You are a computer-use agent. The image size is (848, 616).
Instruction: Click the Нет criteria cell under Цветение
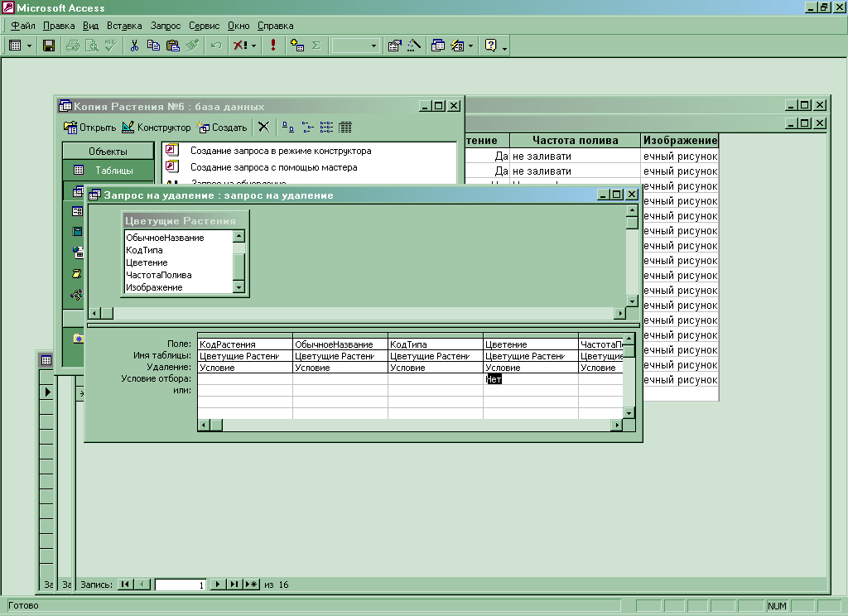click(530, 380)
